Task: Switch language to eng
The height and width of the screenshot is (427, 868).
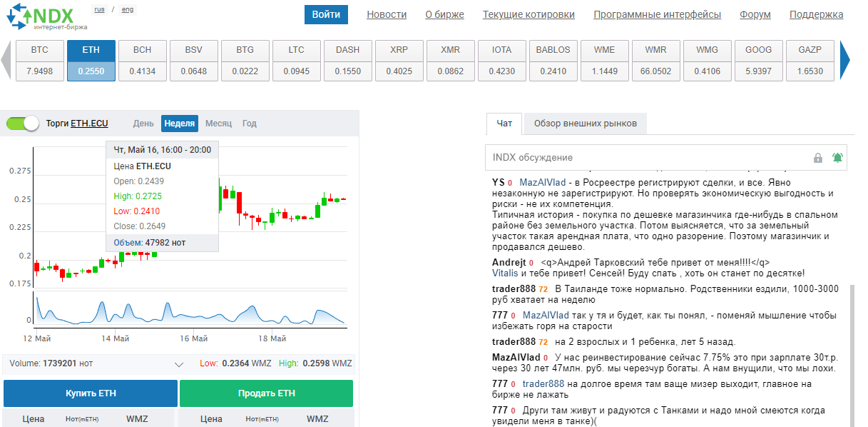Action: tap(128, 10)
